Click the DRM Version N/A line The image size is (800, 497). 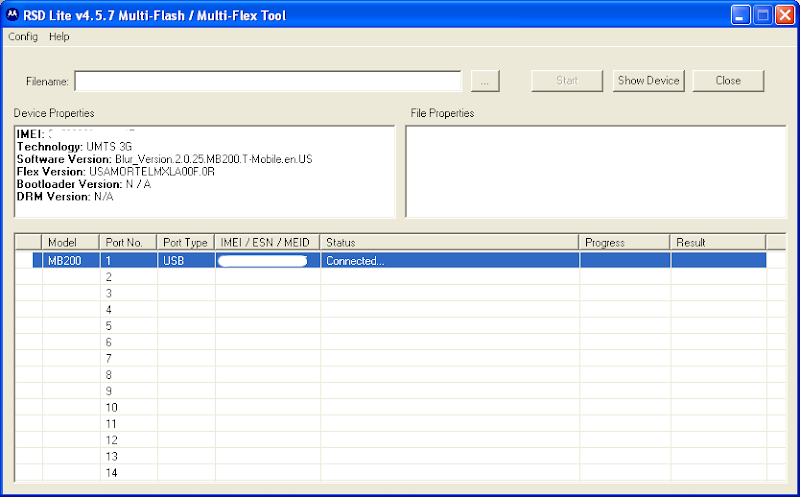pyautogui.click(x=65, y=197)
